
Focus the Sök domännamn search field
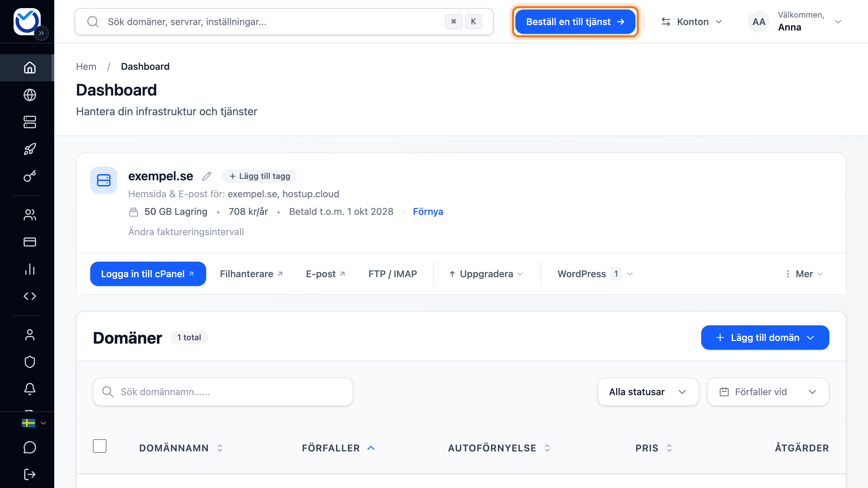223,392
